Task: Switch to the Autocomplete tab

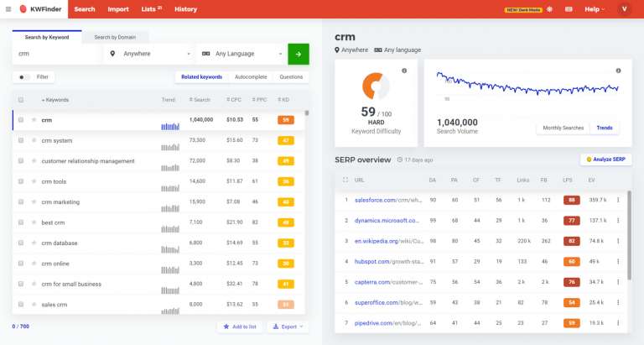Action: pyautogui.click(x=251, y=77)
